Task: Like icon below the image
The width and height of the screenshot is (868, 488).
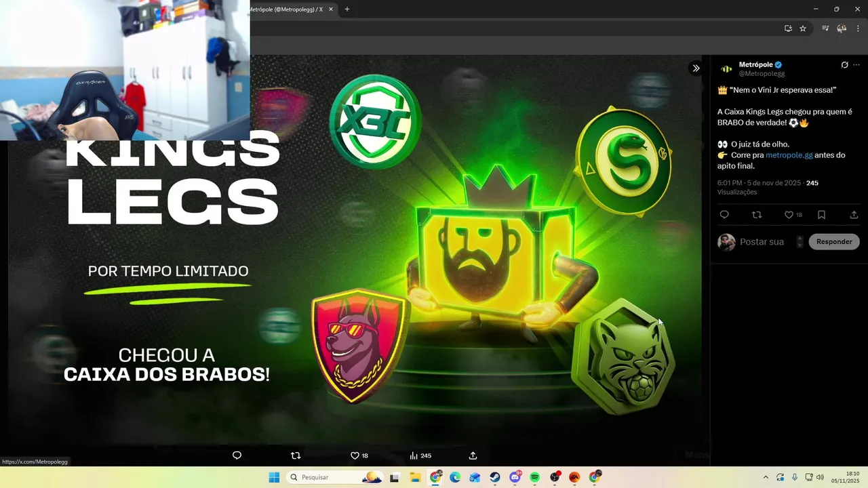Action: 355,455
